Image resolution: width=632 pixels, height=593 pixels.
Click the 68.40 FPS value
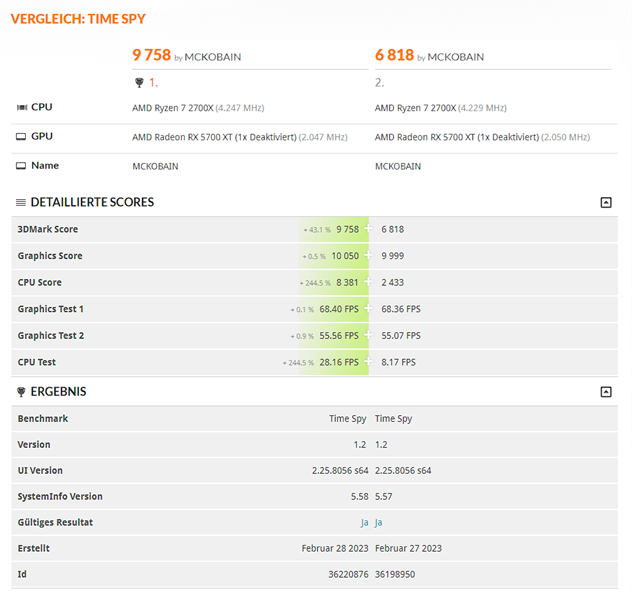[x=339, y=309]
